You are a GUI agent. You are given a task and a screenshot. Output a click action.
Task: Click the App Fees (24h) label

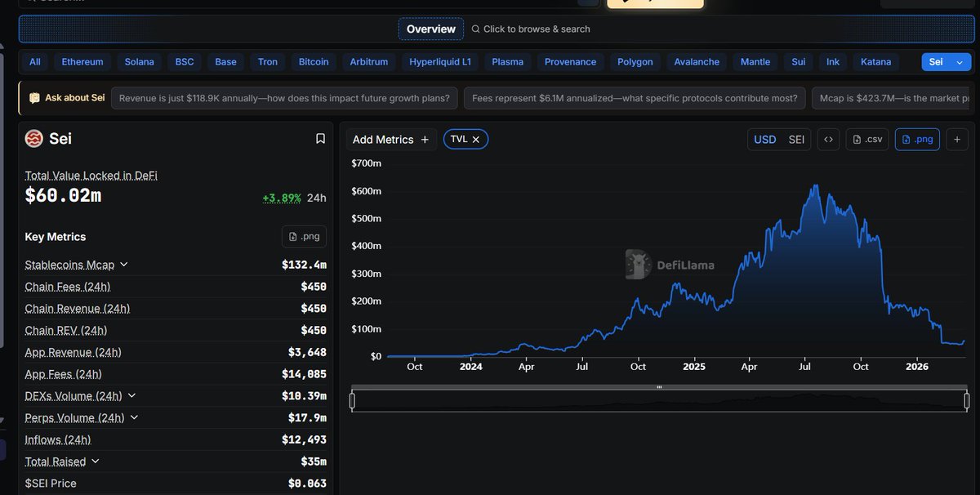point(64,374)
